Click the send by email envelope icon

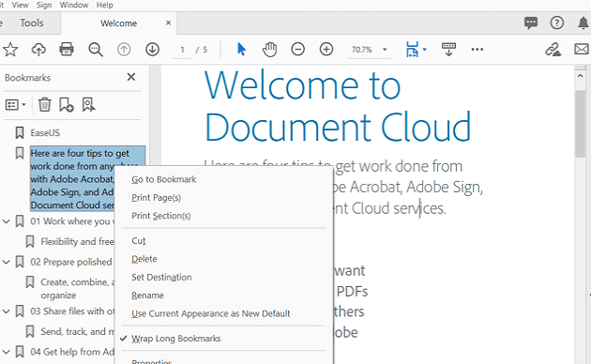[582, 50]
